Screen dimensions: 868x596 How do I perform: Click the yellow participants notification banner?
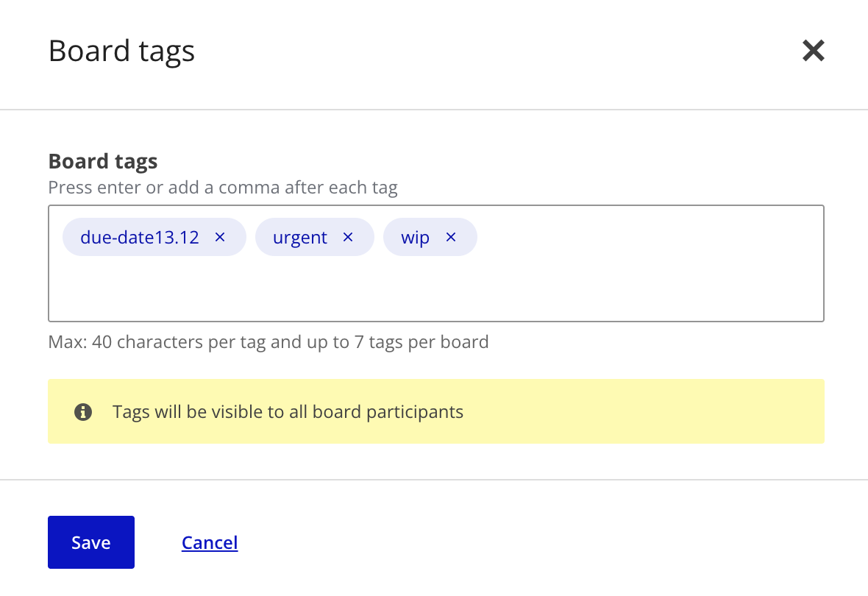(436, 411)
